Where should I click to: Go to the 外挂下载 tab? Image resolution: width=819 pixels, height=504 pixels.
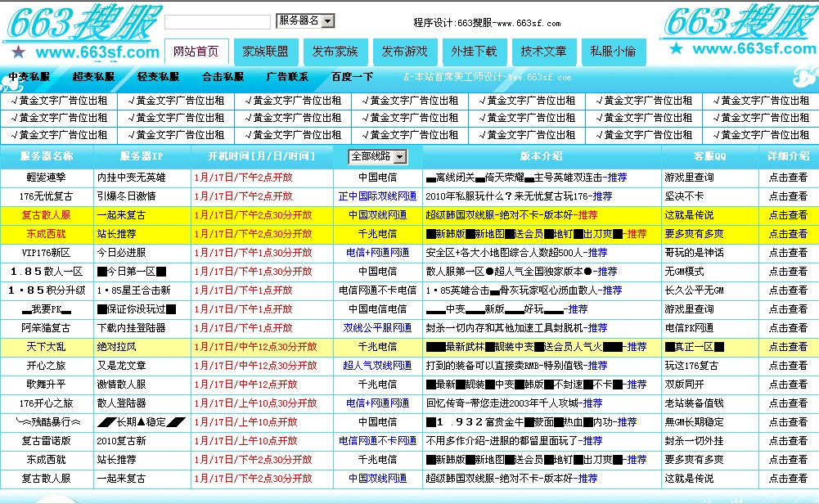[x=474, y=52]
